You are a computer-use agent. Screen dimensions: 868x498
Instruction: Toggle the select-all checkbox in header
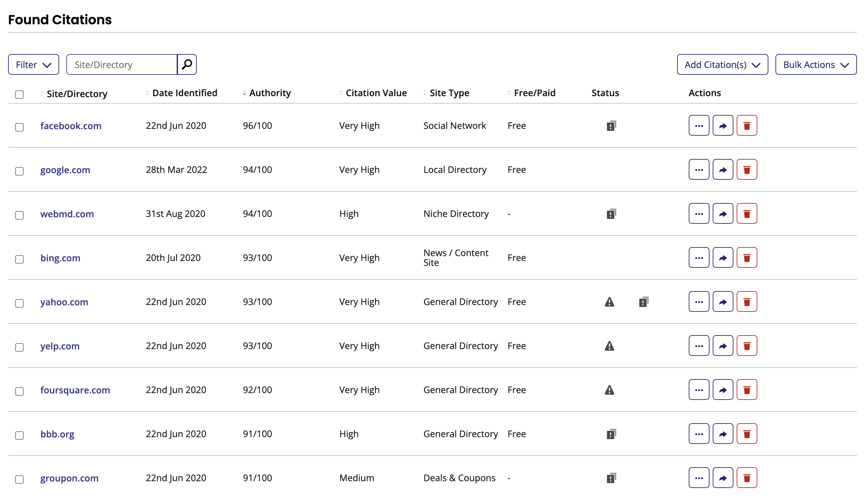coord(19,95)
